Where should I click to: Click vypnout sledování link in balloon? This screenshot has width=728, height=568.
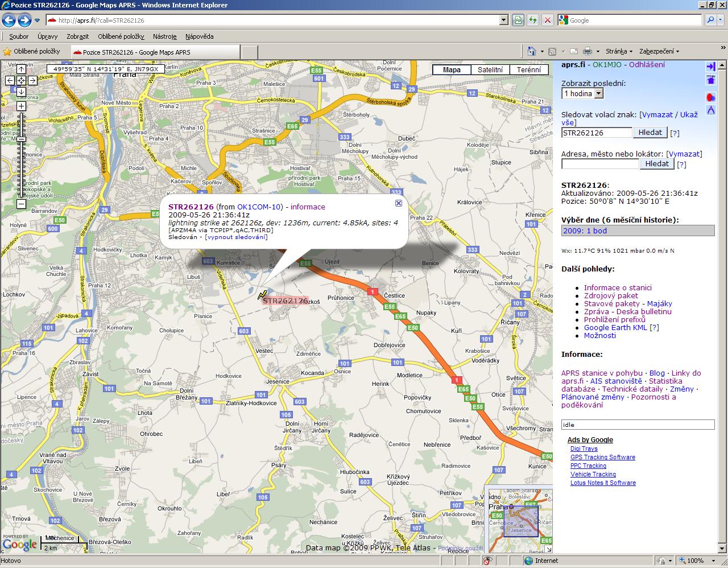click(235, 237)
